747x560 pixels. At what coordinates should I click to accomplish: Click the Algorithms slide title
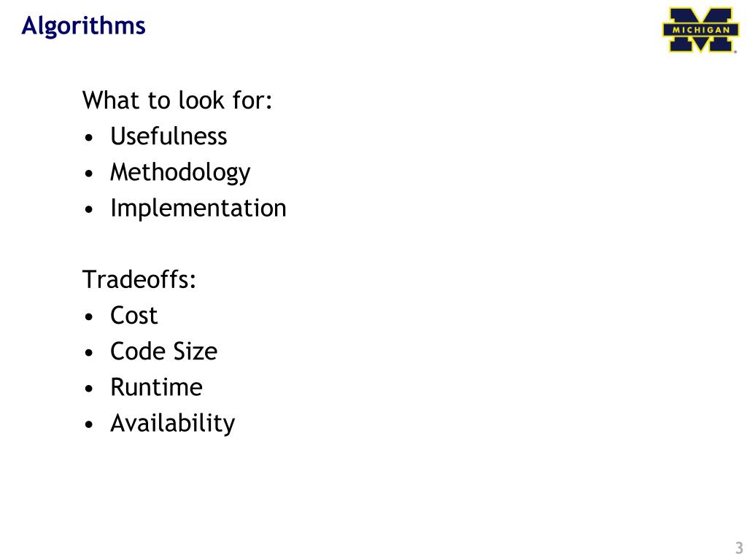click(x=83, y=26)
